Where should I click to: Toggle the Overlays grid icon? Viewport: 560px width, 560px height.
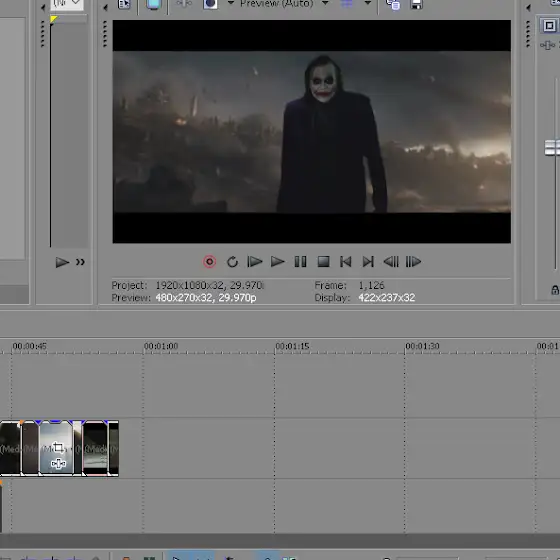coord(346,4)
